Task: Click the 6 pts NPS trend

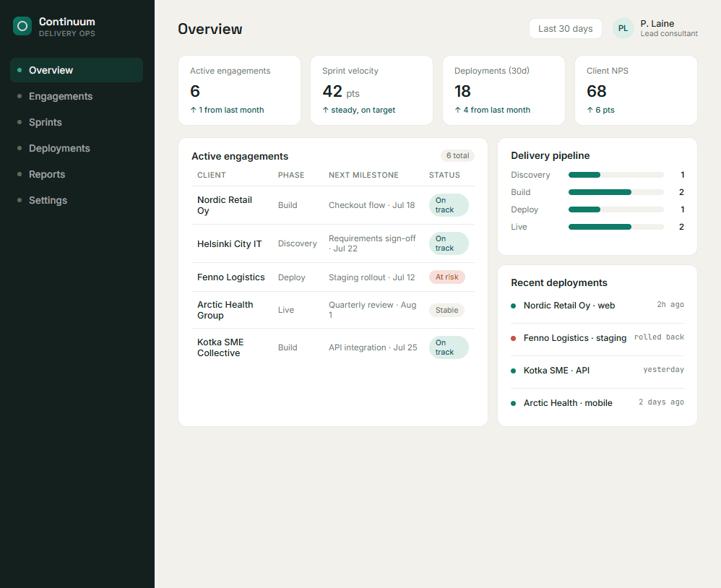Action: [x=600, y=110]
